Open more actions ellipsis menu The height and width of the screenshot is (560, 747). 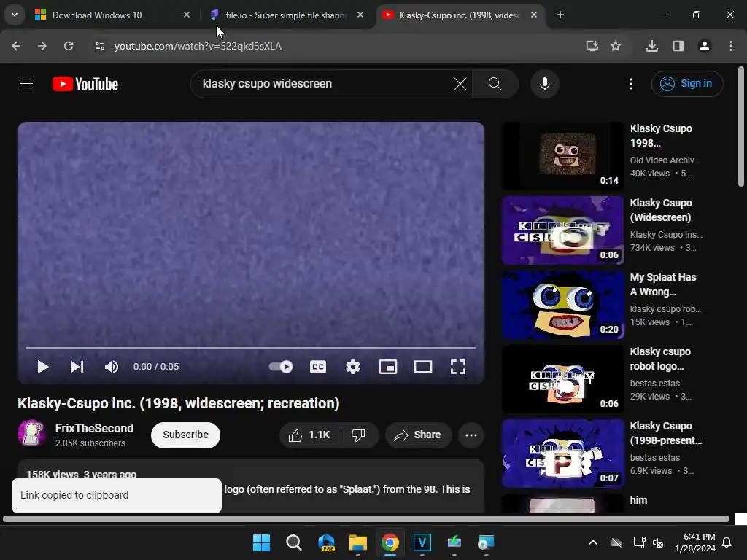point(471,435)
